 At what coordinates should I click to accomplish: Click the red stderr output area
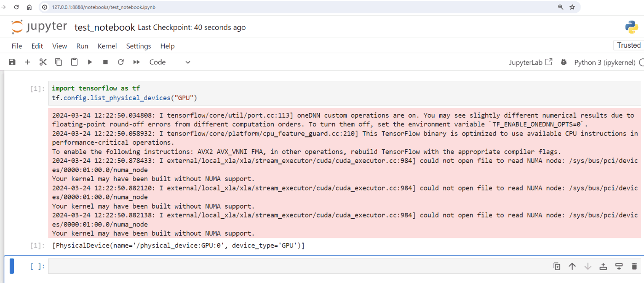[x=345, y=174]
